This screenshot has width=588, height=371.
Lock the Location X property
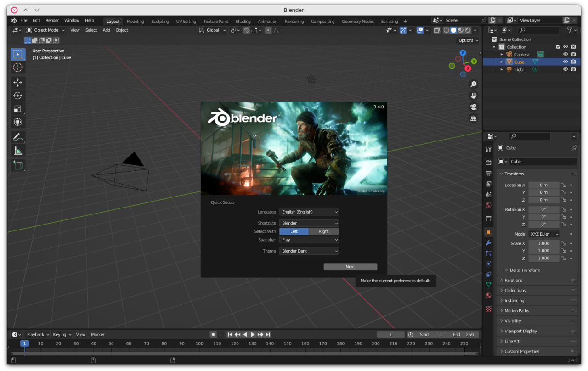click(x=563, y=185)
